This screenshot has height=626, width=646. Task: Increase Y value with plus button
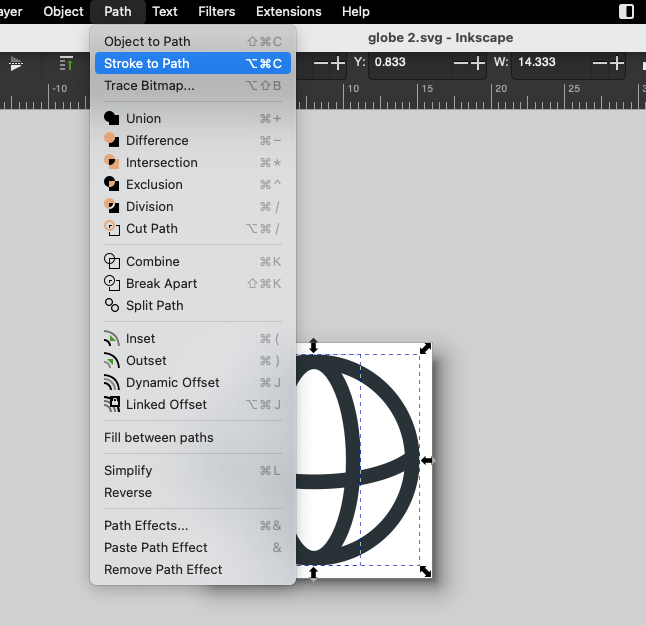(x=477, y=63)
